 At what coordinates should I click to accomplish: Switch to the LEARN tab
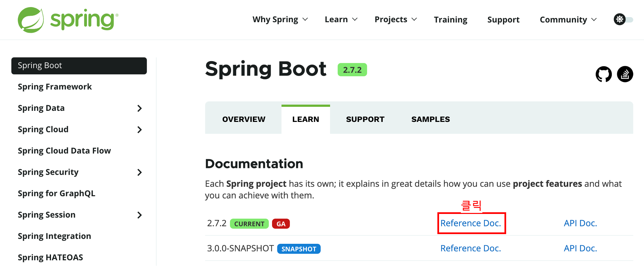pos(306,119)
